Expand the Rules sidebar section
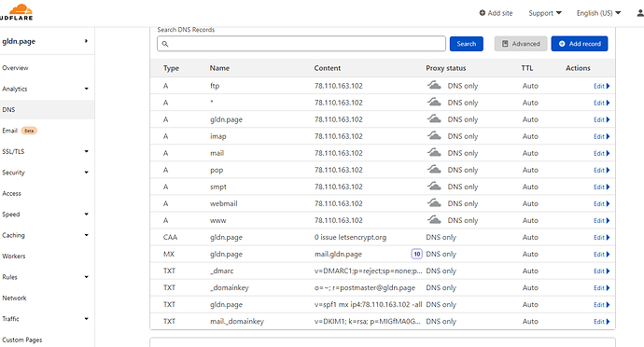The width and height of the screenshot is (644, 347). click(x=86, y=277)
